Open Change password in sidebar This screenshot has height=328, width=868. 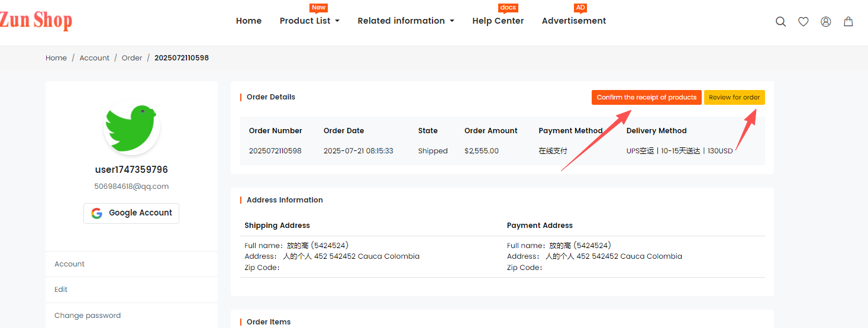(88, 316)
